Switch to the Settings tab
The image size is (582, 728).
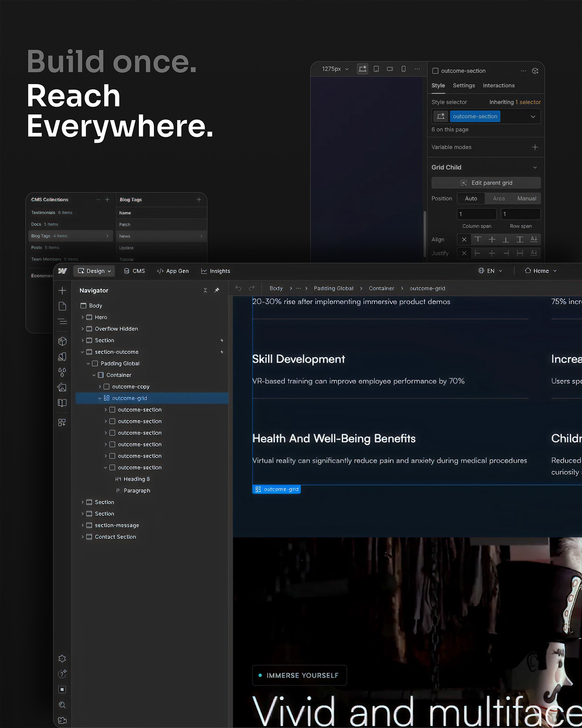tap(463, 86)
